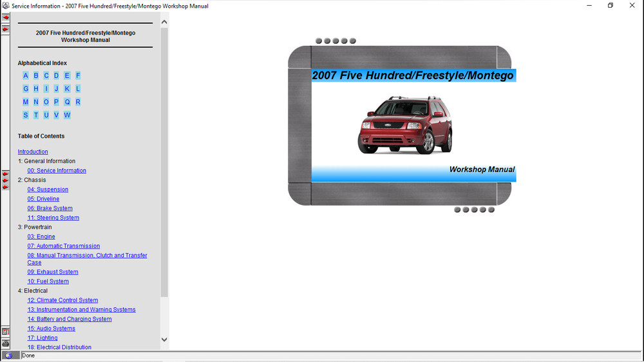
Task: Open 05: Driveline section
Action: tap(43, 199)
